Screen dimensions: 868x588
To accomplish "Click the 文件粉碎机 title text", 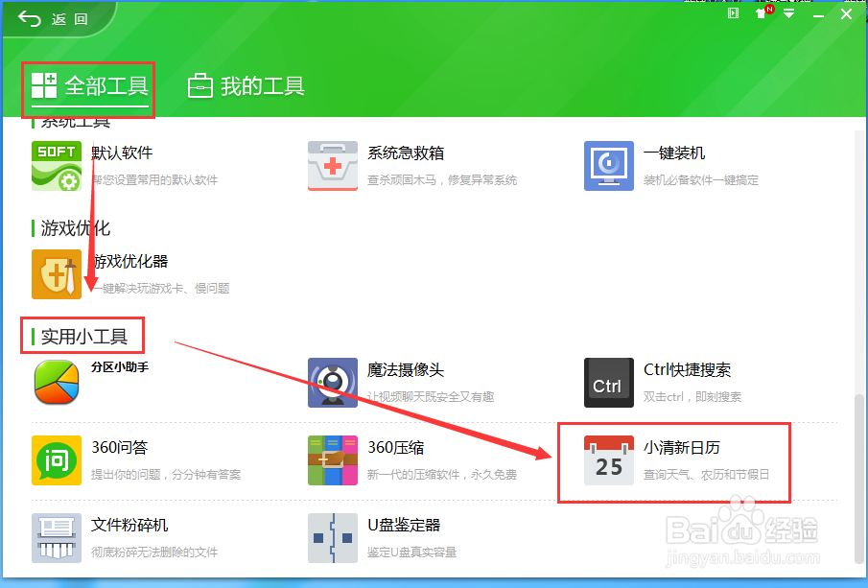I will 129,525.
